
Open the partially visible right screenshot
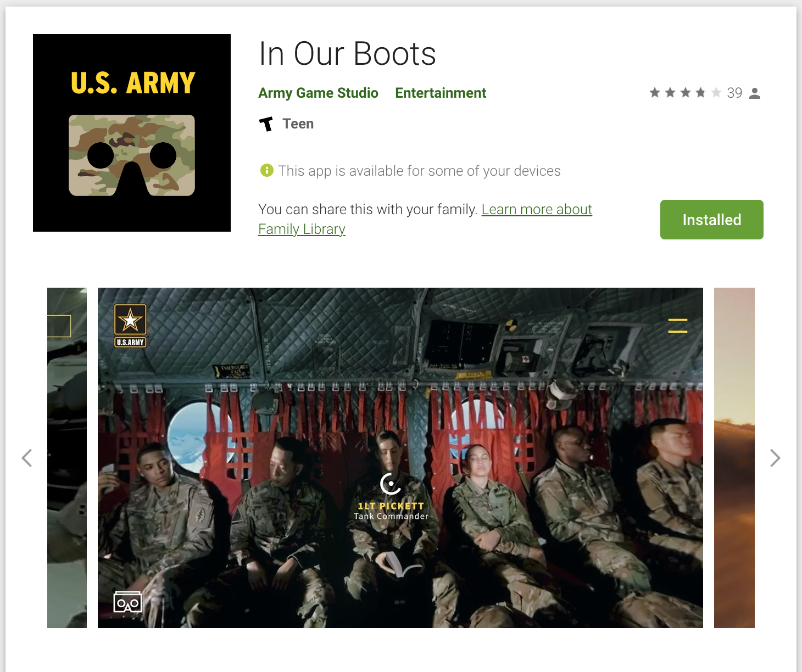(x=734, y=458)
